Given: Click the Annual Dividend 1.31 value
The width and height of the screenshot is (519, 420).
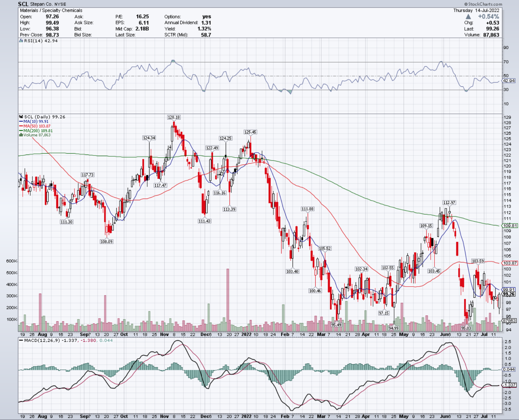Looking at the screenshot, I should (206, 23).
